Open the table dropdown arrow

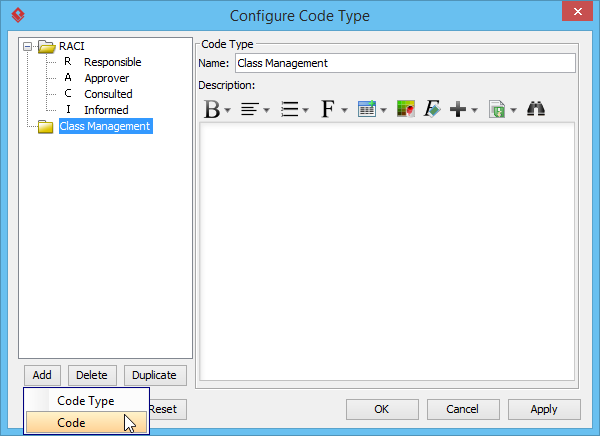383,110
